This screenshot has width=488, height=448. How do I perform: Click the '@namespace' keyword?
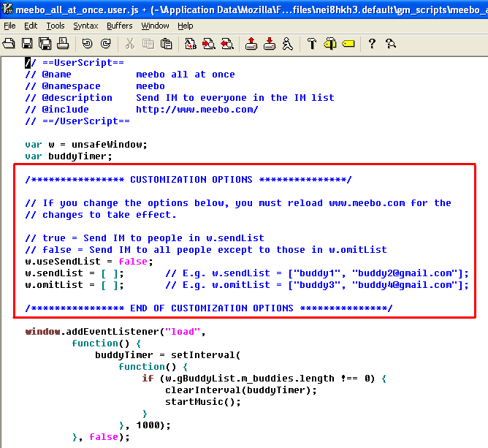(x=72, y=86)
